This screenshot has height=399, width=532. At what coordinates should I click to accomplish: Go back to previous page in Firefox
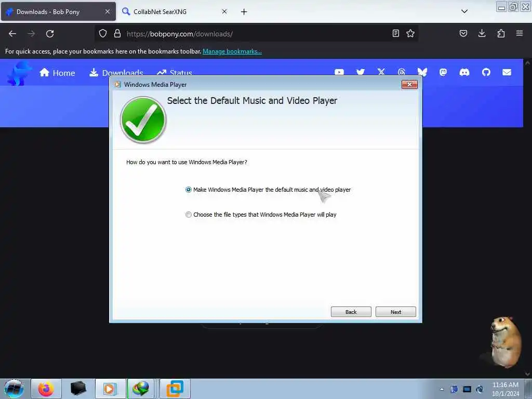coord(12,34)
